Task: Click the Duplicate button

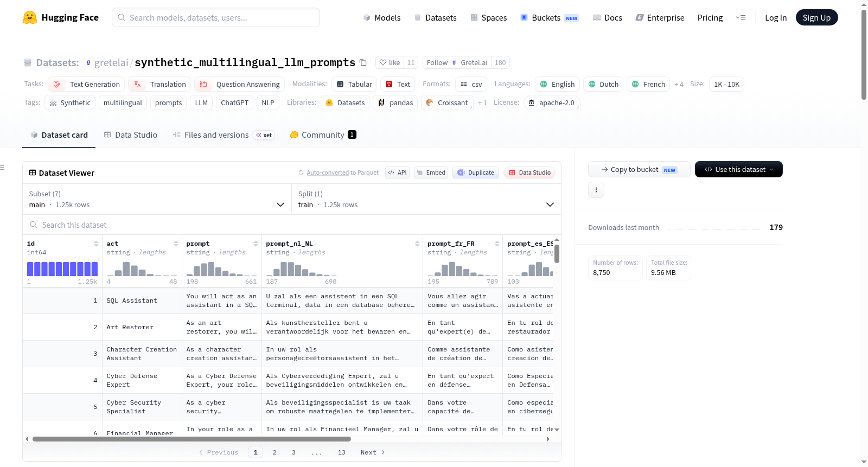Action: (x=476, y=172)
